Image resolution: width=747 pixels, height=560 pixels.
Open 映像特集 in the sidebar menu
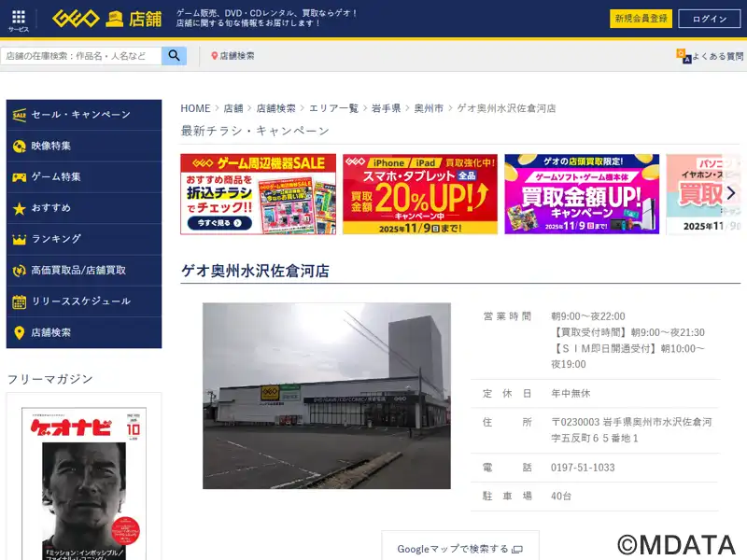[84, 146]
